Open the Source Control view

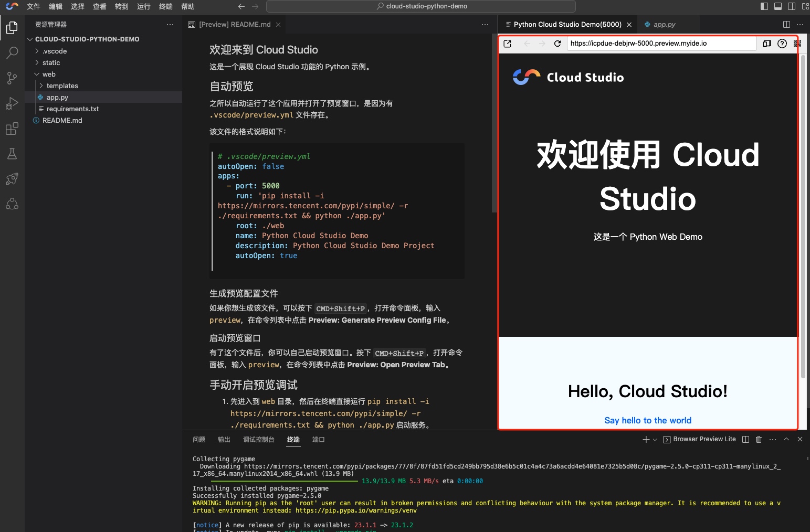click(x=12, y=78)
